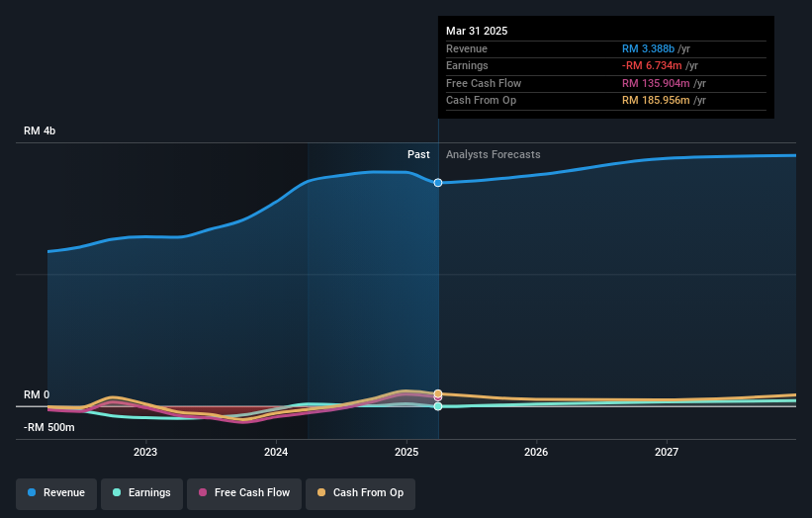Click the RM 4b y-axis label
812x518 pixels.
[40, 130]
